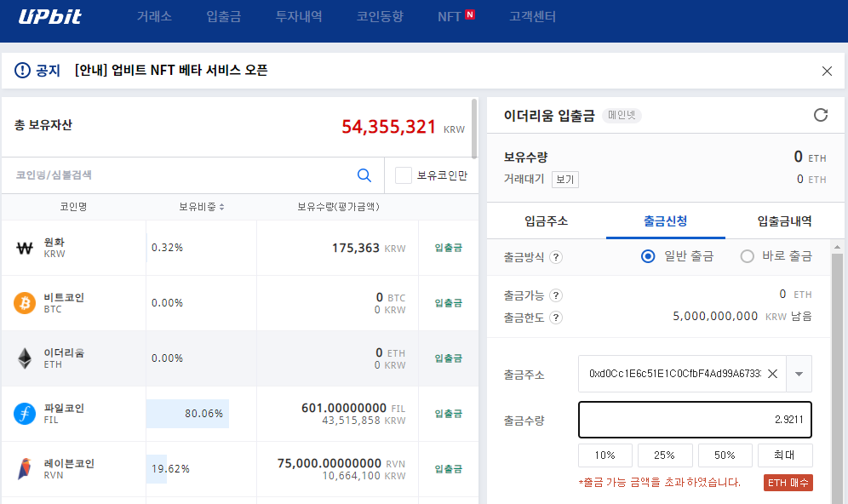Set withdrawal amount to 50%
Viewport: 848px width, 504px height.
725,455
